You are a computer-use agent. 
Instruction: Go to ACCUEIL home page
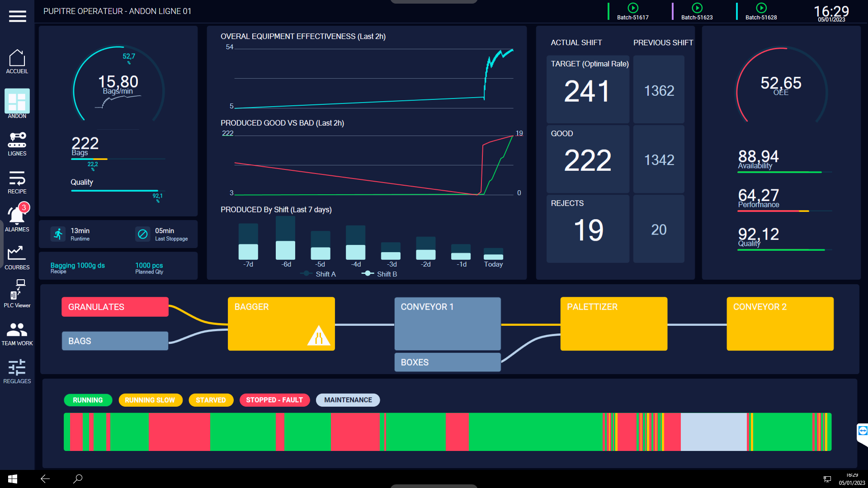(17, 61)
